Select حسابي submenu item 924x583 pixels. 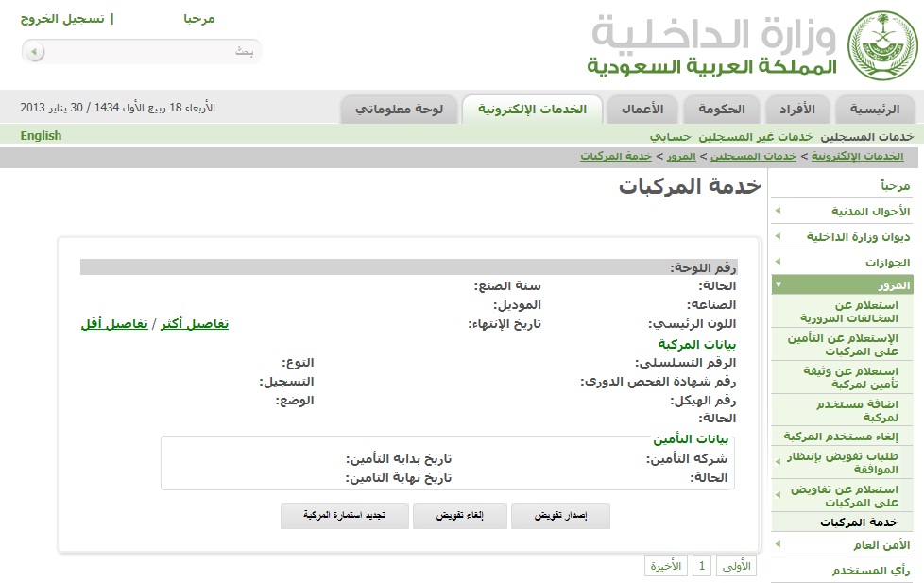pos(670,137)
